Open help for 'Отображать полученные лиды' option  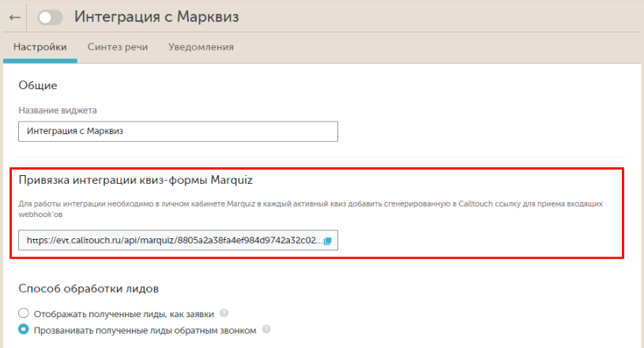point(224,313)
